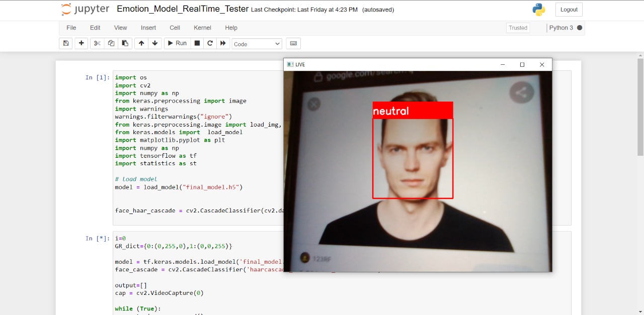The image size is (644, 315).
Task: Maximize the LIVE window
Action: coord(522,64)
